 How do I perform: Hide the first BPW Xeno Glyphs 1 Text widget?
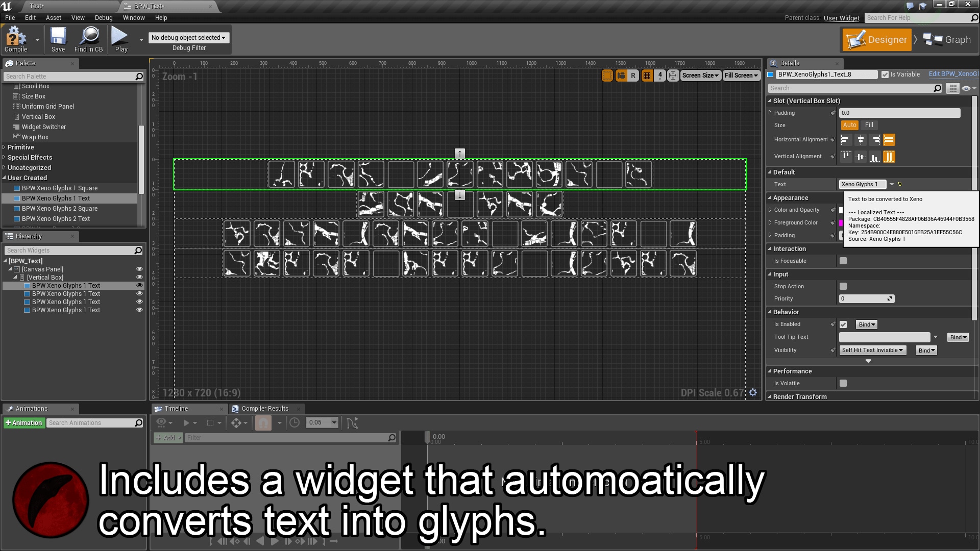[139, 285]
